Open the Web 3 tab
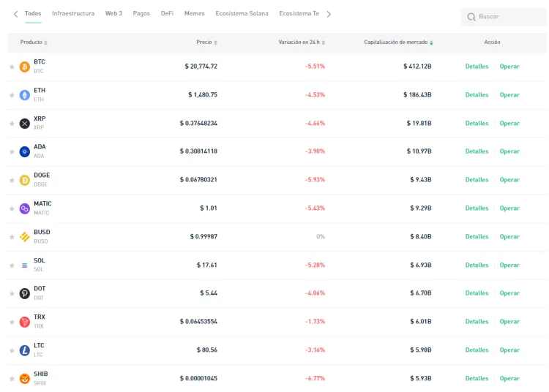Viewport: 549px width, 392px height. pos(113,14)
